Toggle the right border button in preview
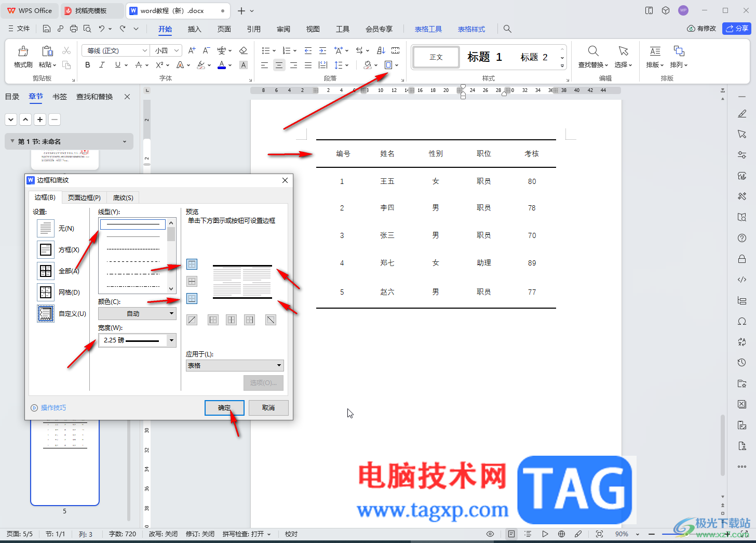The height and width of the screenshot is (543, 756). pos(250,320)
